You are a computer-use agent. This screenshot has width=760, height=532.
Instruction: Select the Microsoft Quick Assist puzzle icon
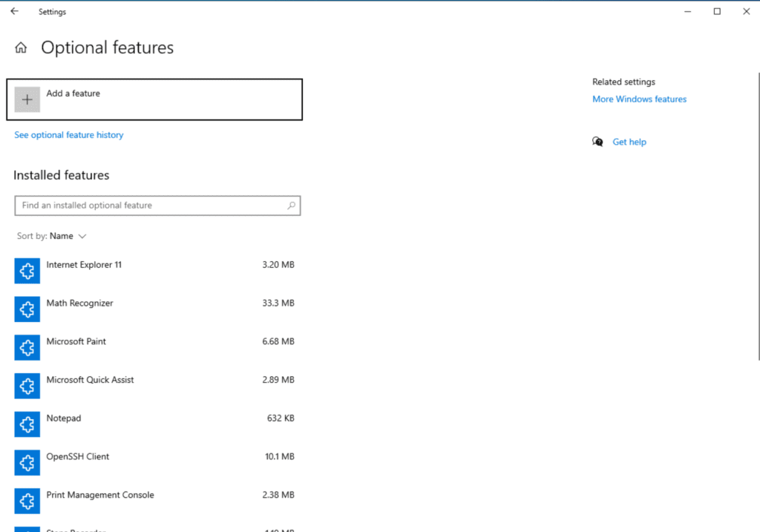tap(27, 386)
